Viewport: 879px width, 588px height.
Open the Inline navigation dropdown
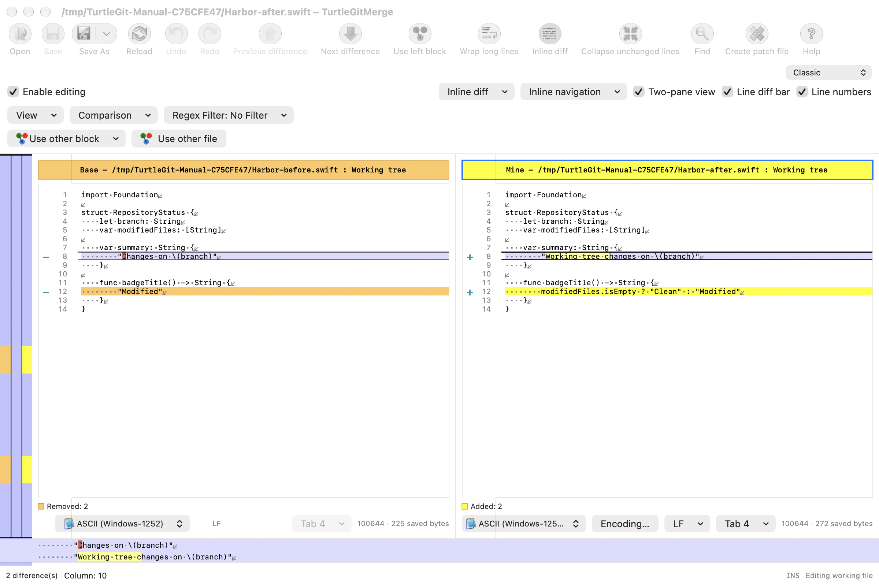(573, 92)
